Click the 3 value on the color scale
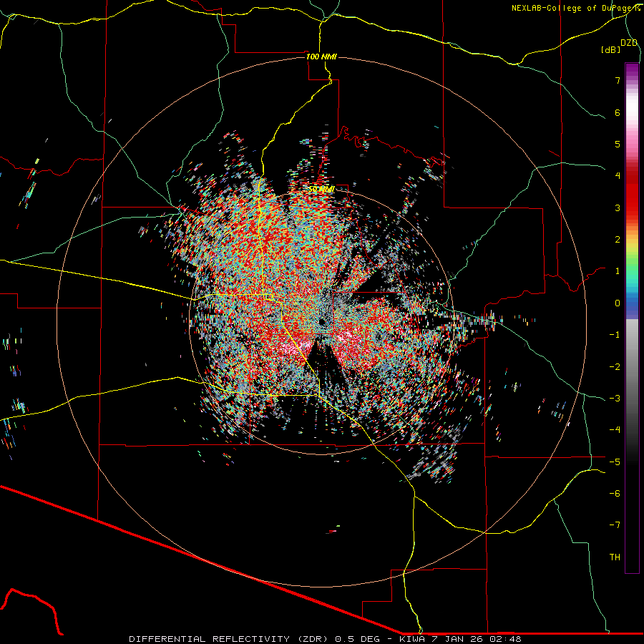Viewport: 644px width, 644px height. pyautogui.click(x=618, y=208)
